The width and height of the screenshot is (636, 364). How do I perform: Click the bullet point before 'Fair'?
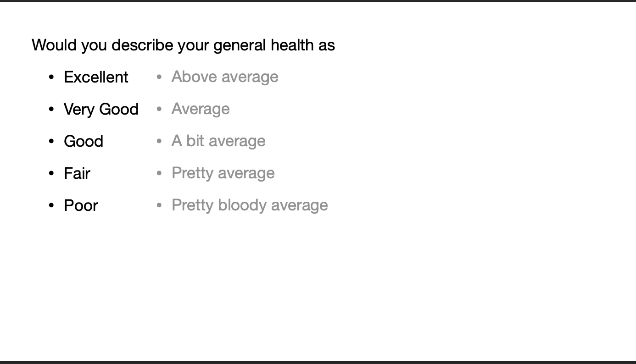click(51, 173)
